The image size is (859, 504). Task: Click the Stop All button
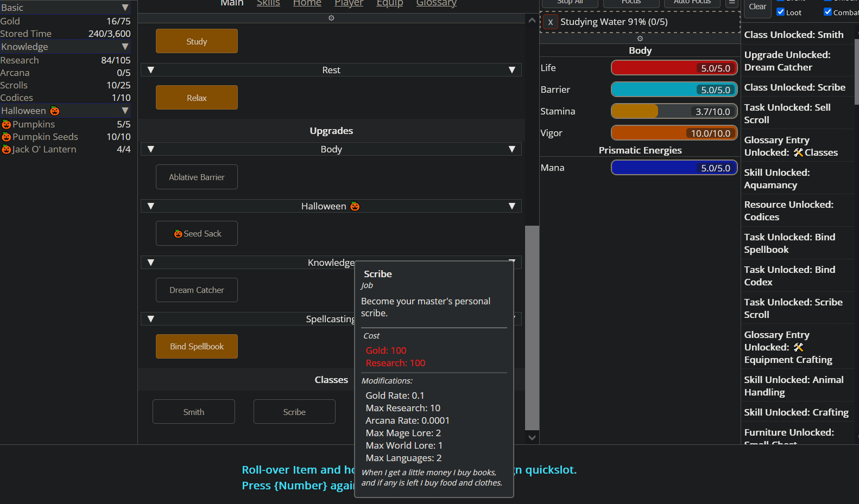[x=570, y=3]
